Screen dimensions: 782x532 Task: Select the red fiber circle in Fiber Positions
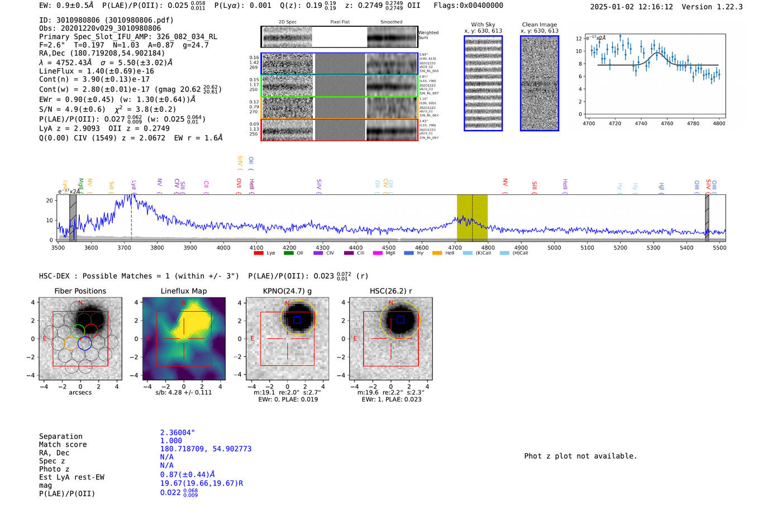pyautogui.click(x=91, y=331)
